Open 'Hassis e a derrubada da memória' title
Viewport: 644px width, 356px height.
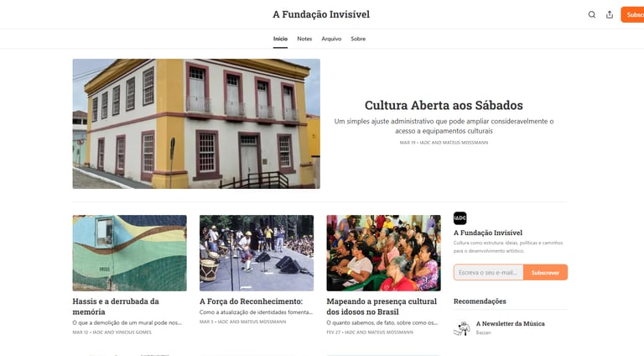pos(116,306)
